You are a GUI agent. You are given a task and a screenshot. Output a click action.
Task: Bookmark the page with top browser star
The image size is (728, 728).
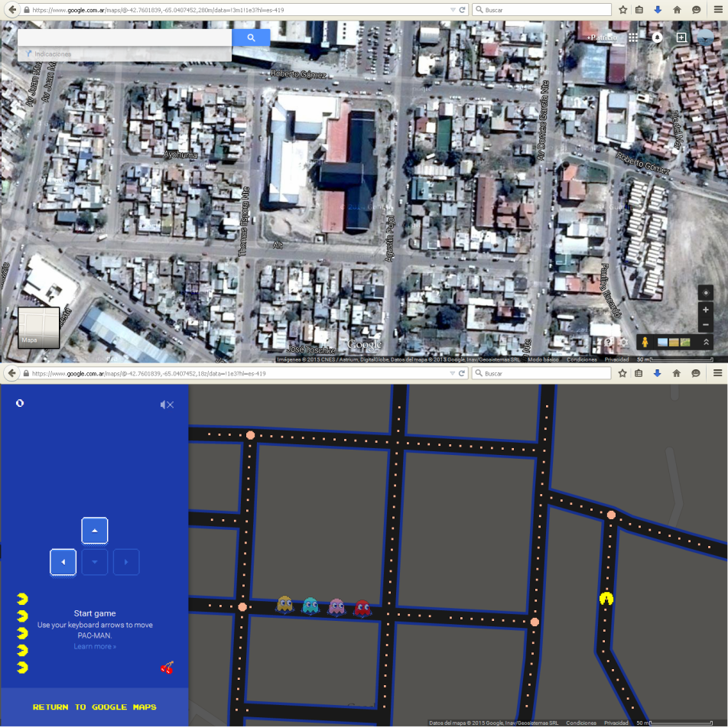coord(623,10)
